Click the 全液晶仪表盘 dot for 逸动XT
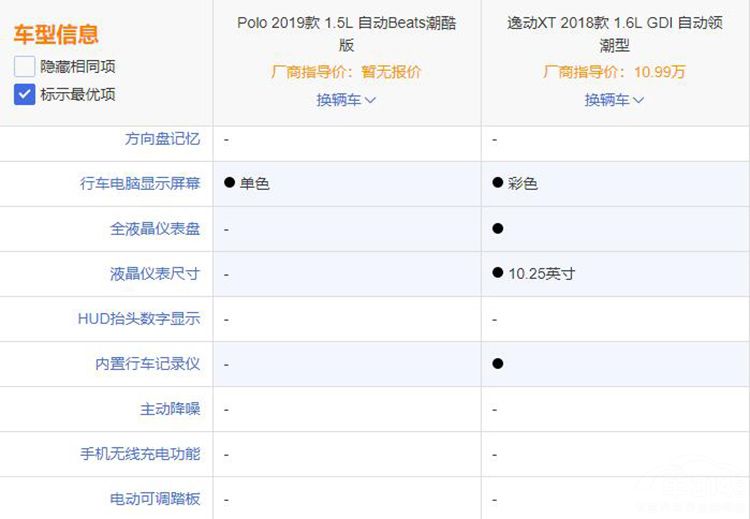This screenshot has height=519, width=750. (x=498, y=229)
